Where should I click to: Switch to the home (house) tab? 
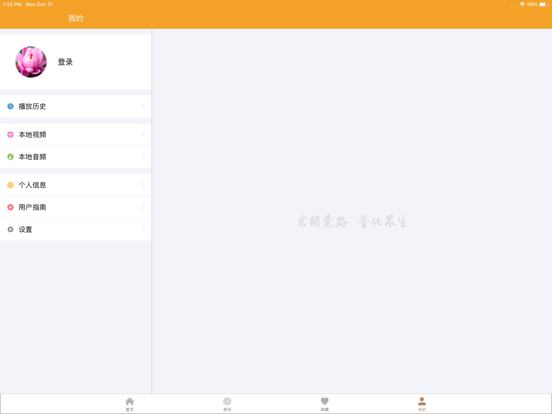[130, 404]
